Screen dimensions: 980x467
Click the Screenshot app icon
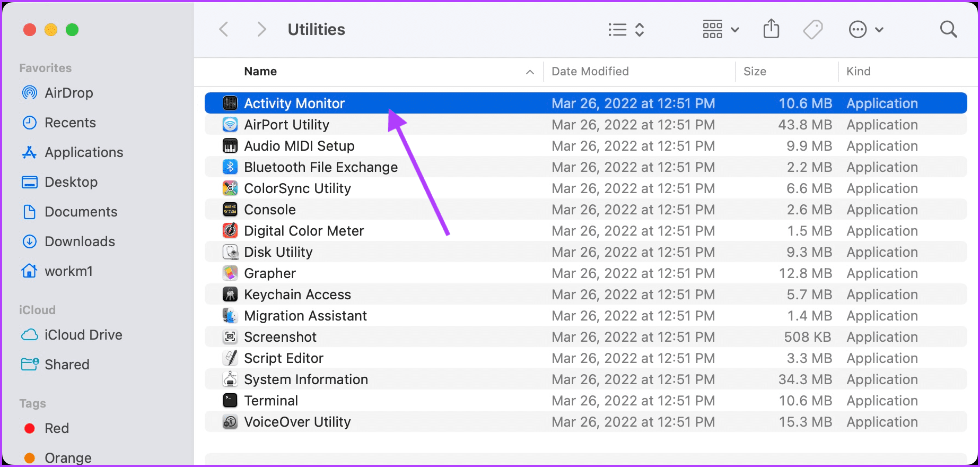point(230,336)
